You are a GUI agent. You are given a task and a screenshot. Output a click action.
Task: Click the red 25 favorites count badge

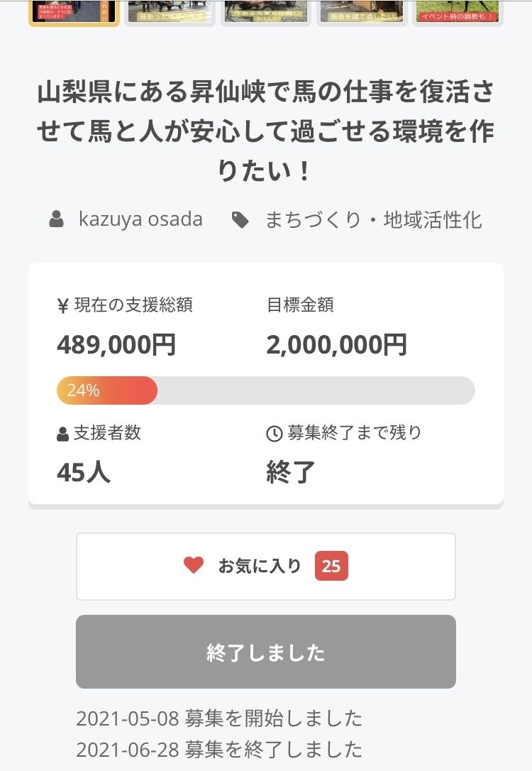coord(331,566)
